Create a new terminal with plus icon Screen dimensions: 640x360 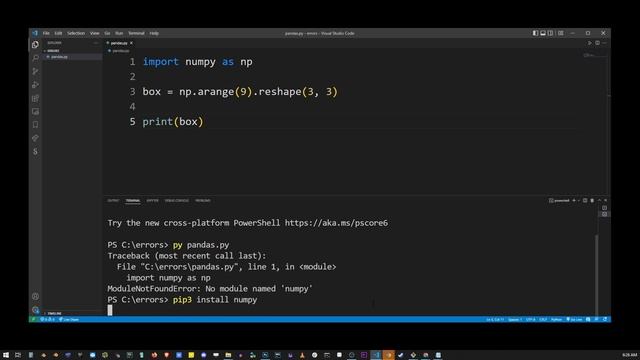click(x=574, y=200)
